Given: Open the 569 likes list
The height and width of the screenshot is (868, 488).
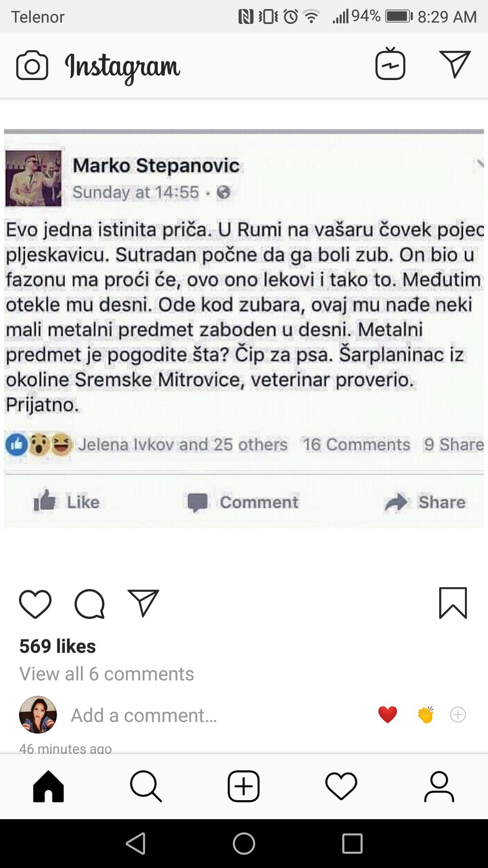Looking at the screenshot, I should [58, 646].
